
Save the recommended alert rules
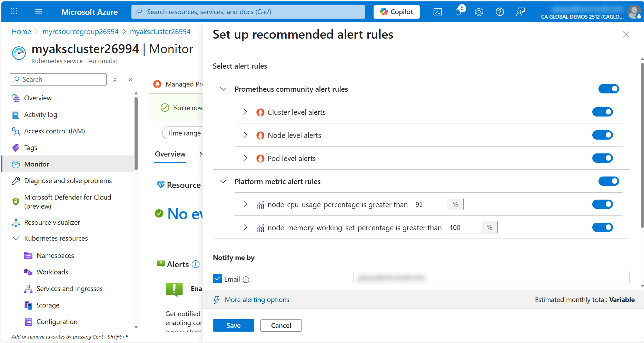coord(233,325)
